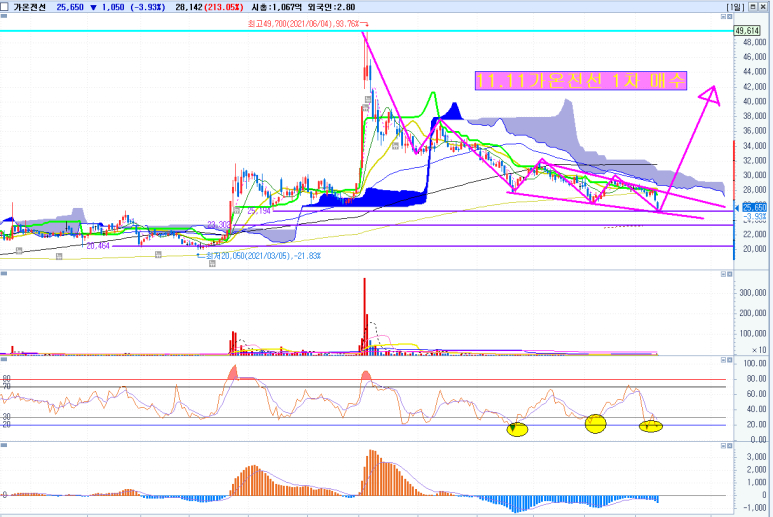
Task: Close the chart window
Action: [762, 6]
